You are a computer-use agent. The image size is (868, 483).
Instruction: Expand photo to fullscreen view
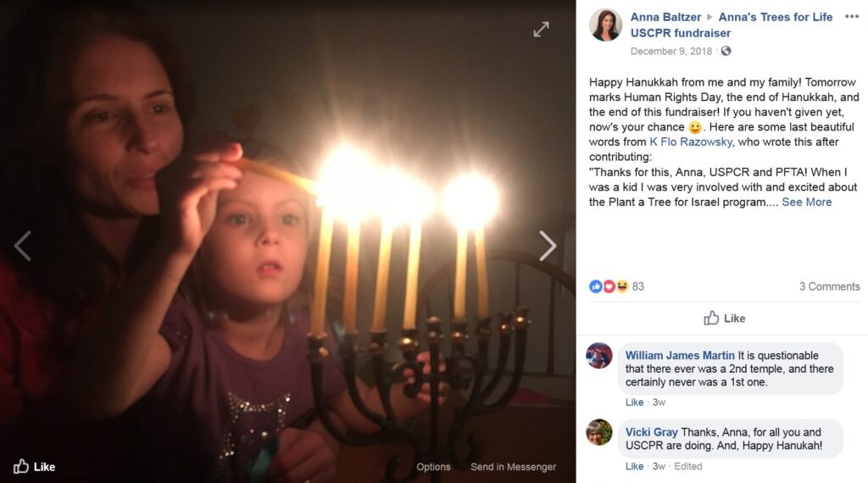coord(541,30)
